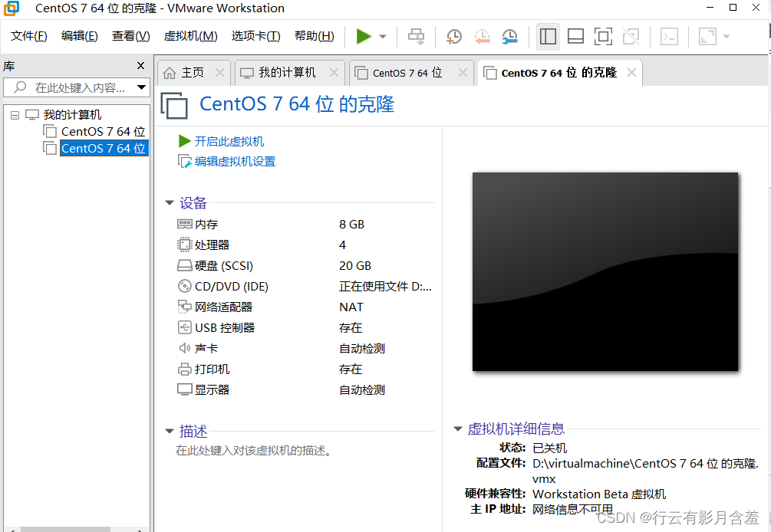771x532 pixels.
Task: Toggle the show/hide thumbnail bar icon
Action: click(575, 36)
